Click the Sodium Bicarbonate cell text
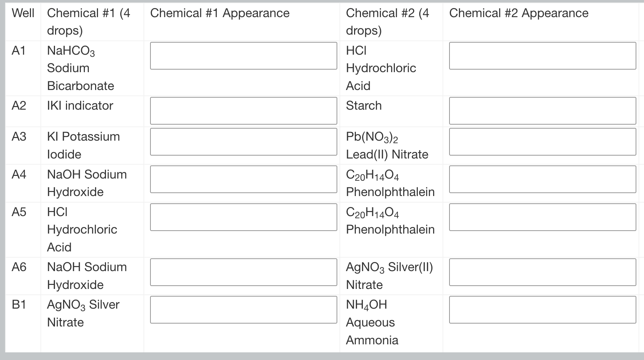This screenshot has height=360, width=644. click(x=81, y=86)
